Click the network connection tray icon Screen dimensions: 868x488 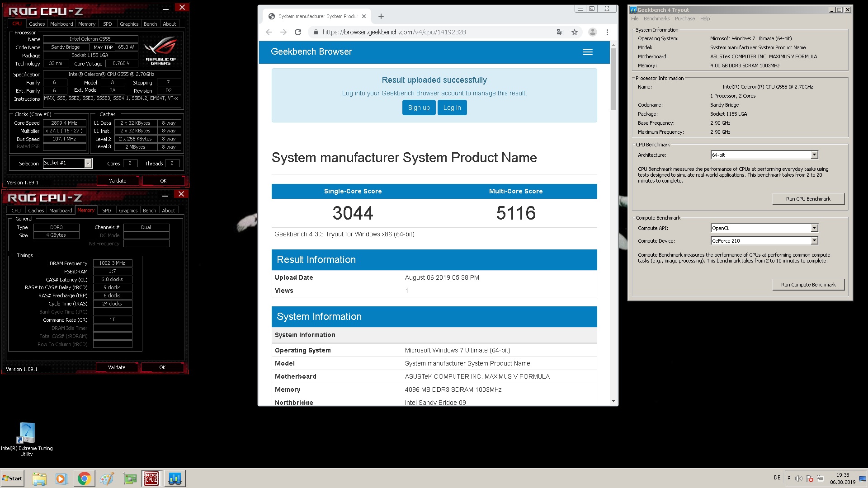tap(821, 479)
